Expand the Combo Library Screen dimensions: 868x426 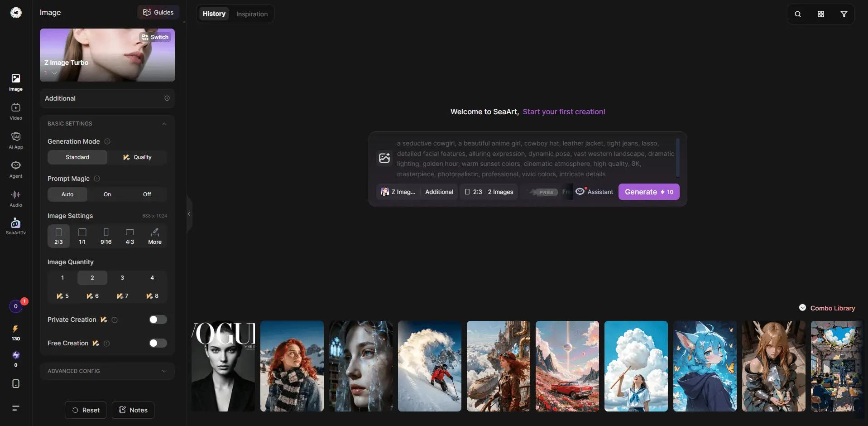[827, 308]
